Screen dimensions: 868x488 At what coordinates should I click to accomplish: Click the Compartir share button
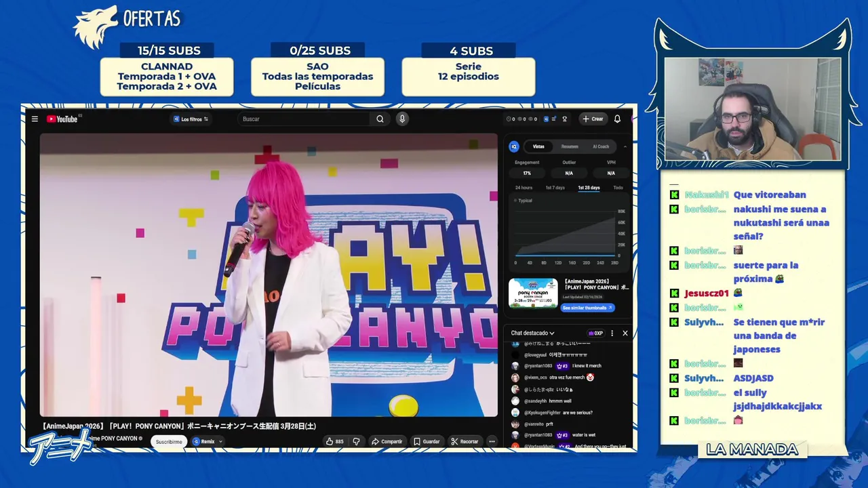click(387, 442)
